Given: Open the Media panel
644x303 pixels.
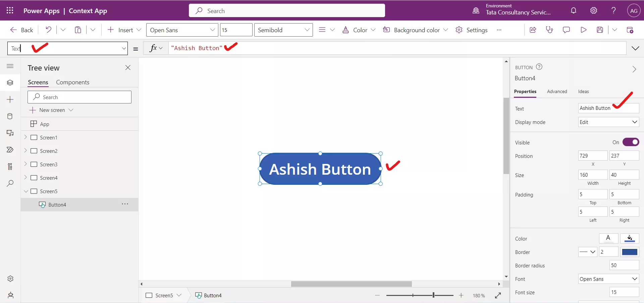Looking at the screenshot, I should (x=10, y=133).
